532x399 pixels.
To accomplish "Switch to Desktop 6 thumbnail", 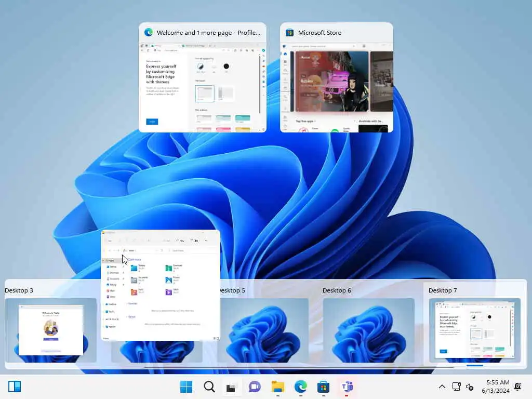I will (x=368, y=330).
